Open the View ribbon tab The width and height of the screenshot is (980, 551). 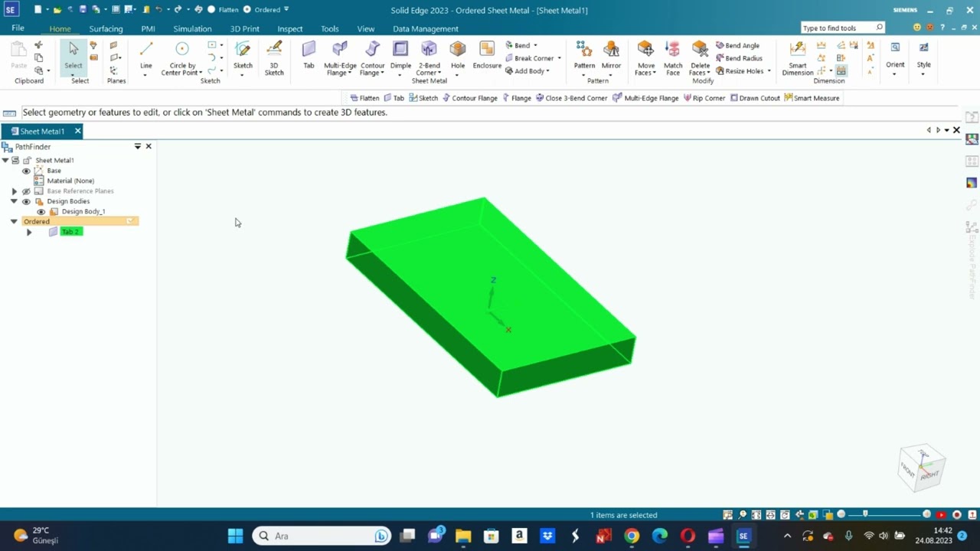pos(366,29)
